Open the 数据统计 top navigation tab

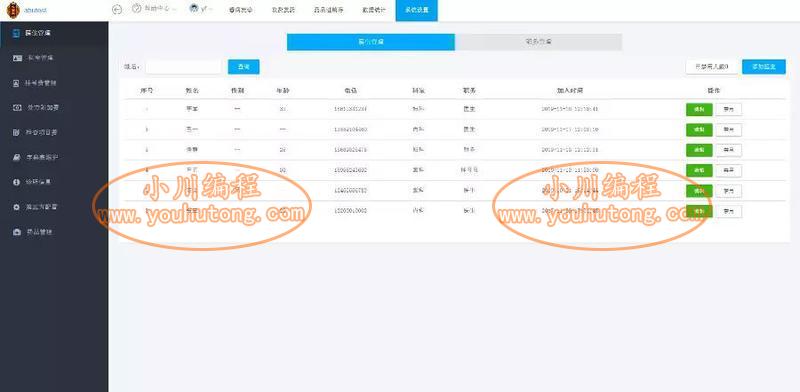click(374, 10)
